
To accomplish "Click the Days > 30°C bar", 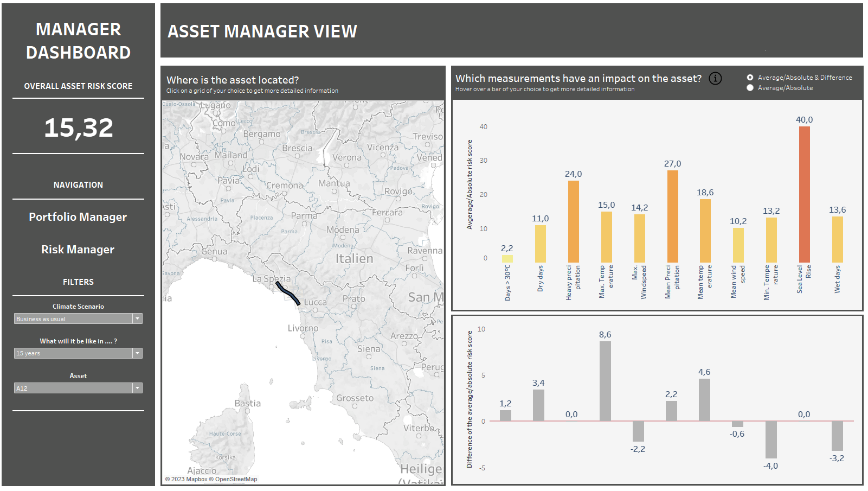I will pyautogui.click(x=507, y=259).
